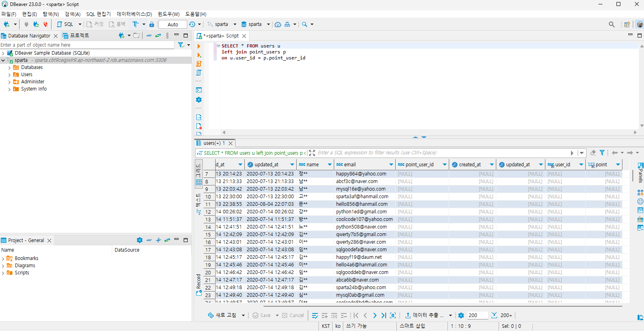644x331 pixels.
Task: Switch to the 프로젝트 tab
Action: [76, 35]
